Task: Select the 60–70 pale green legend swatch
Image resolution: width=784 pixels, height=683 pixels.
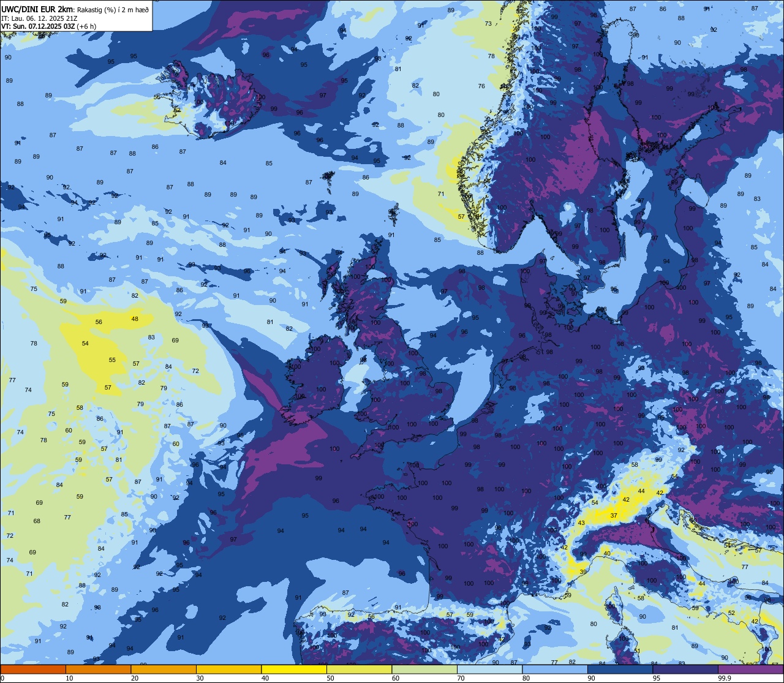Action: point(424,669)
